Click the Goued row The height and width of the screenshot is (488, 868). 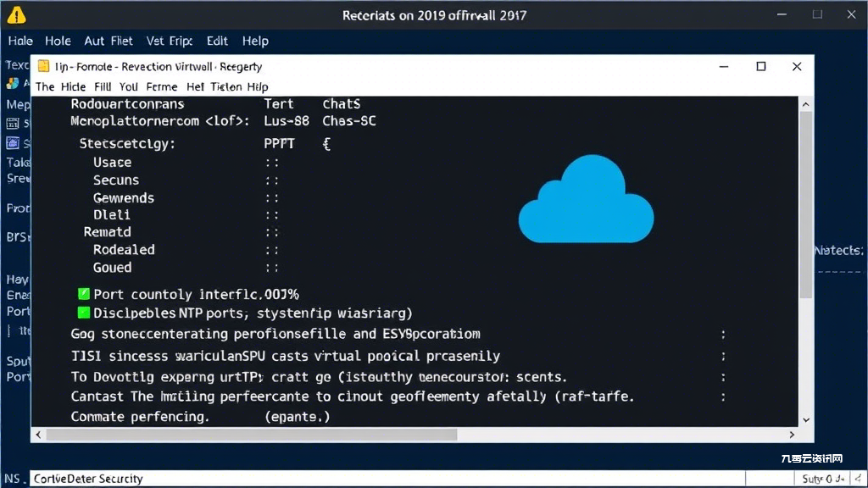(113, 267)
